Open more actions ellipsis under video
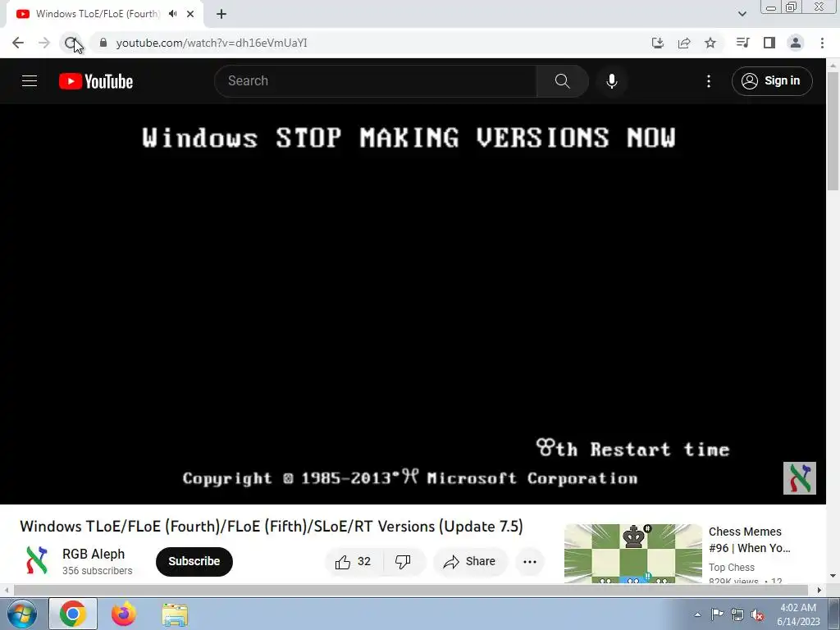 click(530, 561)
